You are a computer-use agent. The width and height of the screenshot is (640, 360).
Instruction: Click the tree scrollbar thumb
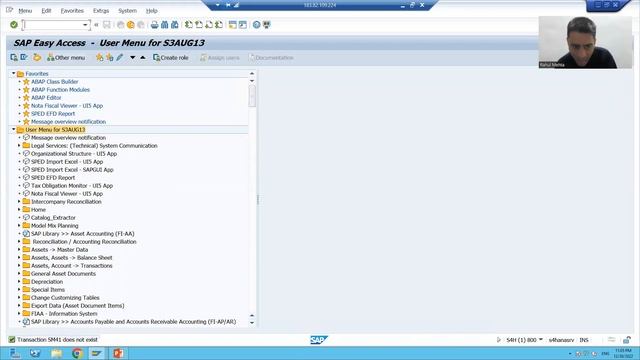[x=252, y=96]
